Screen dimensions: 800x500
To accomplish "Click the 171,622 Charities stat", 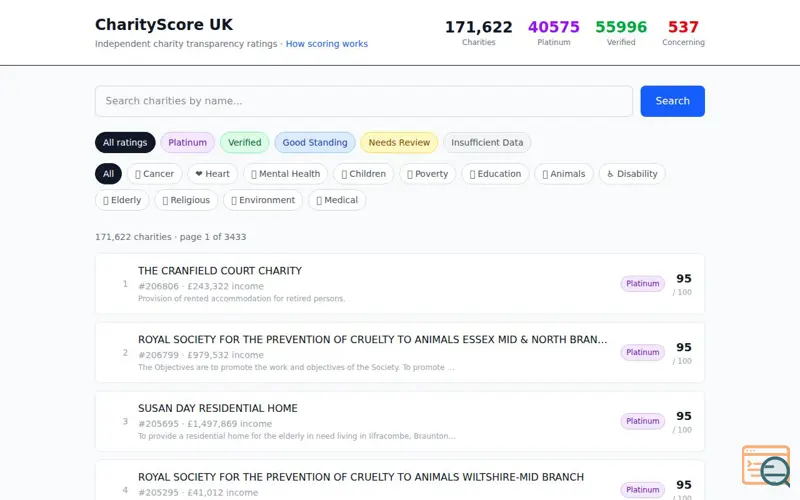I will tap(479, 32).
